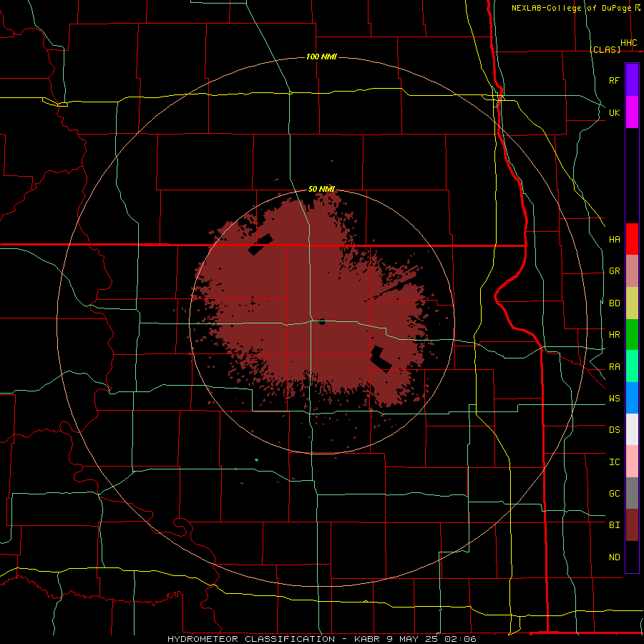Click the 9 MAY 25 date text

(413, 639)
